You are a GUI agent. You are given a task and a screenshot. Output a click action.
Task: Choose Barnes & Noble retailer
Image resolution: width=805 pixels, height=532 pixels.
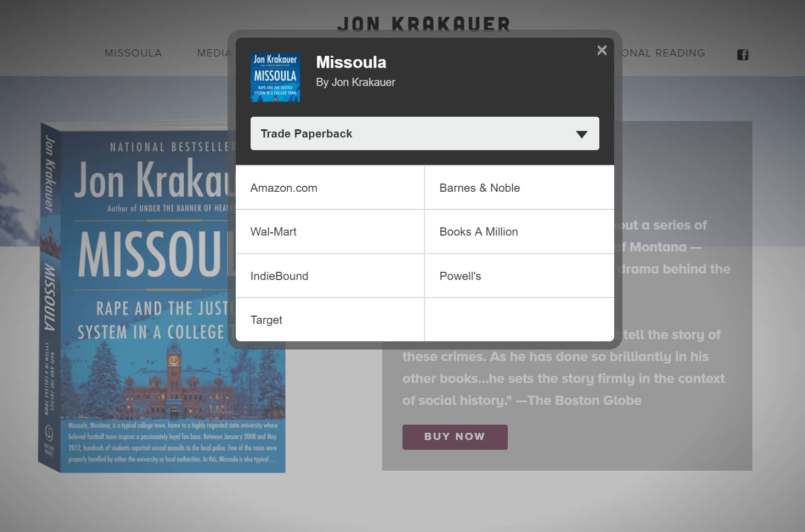click(x=519, y=188)
